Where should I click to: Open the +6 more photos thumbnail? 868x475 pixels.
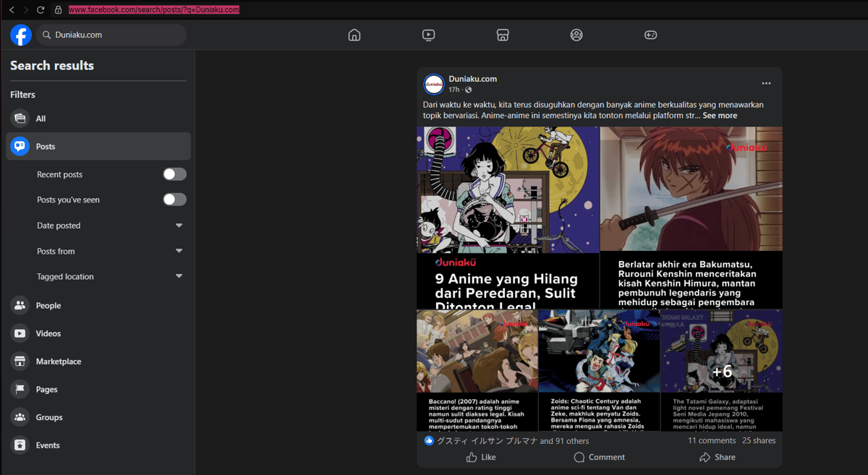(x=721, y=371)
